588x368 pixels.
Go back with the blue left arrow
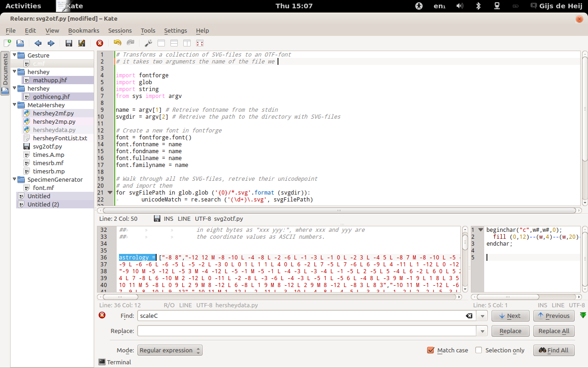point(38,43)
